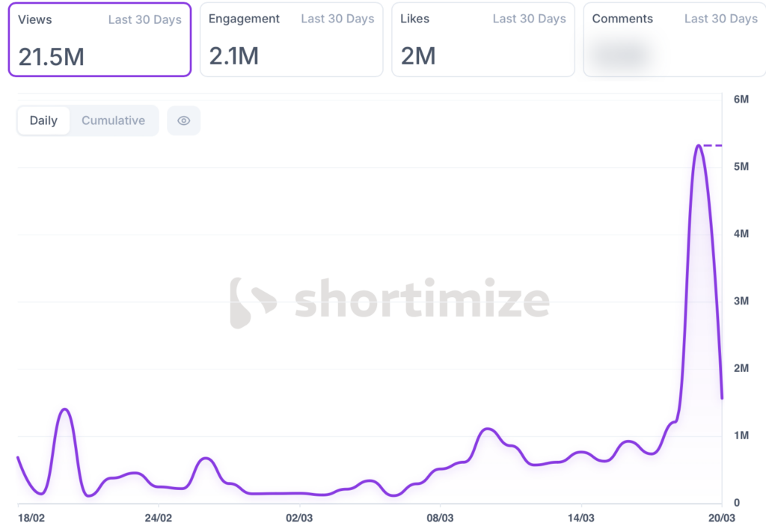The height and width of the screenshot is (532, 766).
Task: Click the 08/03 date axis label
Action: (x=440, y=517)
